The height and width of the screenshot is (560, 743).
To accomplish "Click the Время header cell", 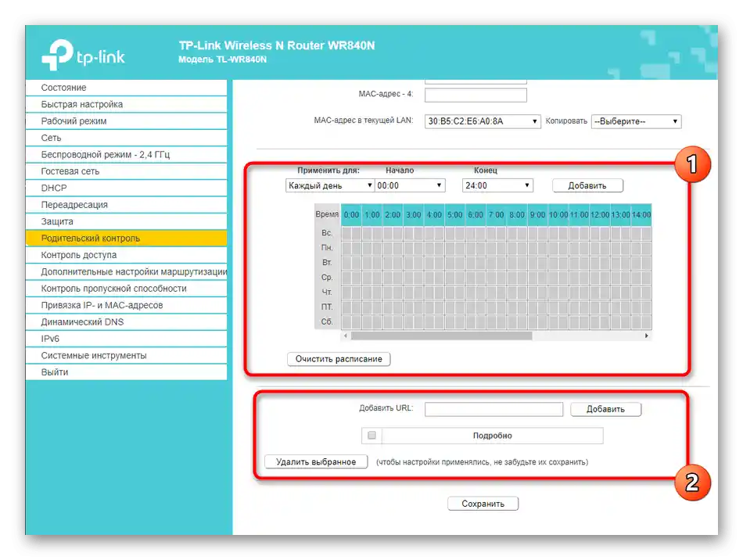I will (x=327, y=214).
